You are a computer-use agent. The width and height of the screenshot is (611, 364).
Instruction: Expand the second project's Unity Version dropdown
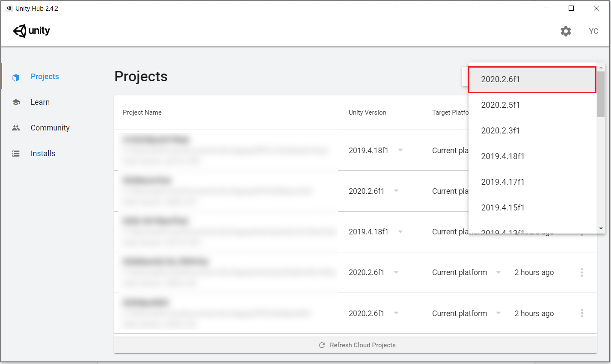click(x=396, y=191)
